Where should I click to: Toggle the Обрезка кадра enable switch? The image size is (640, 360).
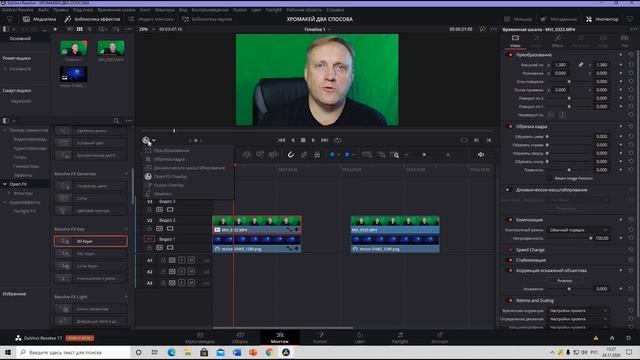coord(510,127)
